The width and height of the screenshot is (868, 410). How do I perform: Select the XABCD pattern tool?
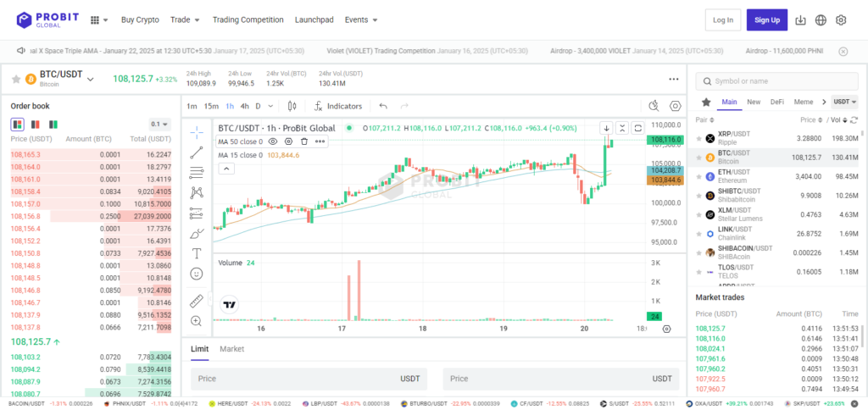click(x=197, y=192)
